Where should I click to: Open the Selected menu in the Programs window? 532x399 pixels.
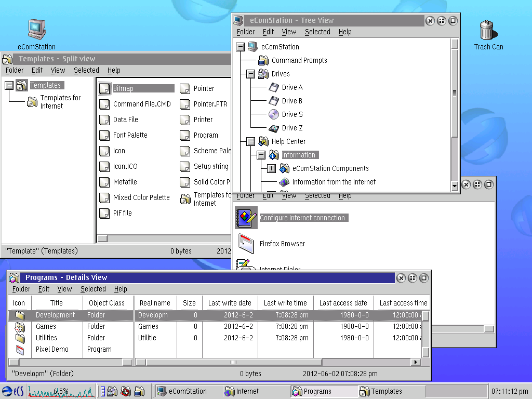click(x=94, y=289)
